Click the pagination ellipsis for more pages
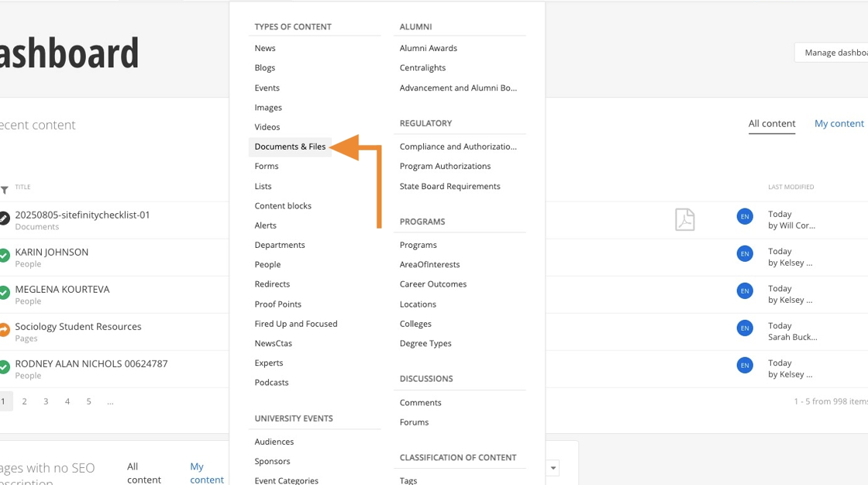This screenshot has width=868, height=485. 110,401
